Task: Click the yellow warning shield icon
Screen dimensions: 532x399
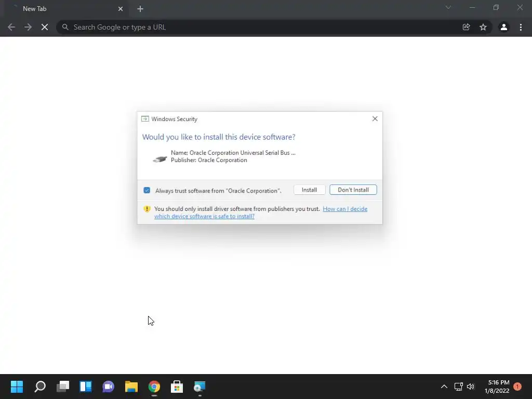Action: point(147,209)
